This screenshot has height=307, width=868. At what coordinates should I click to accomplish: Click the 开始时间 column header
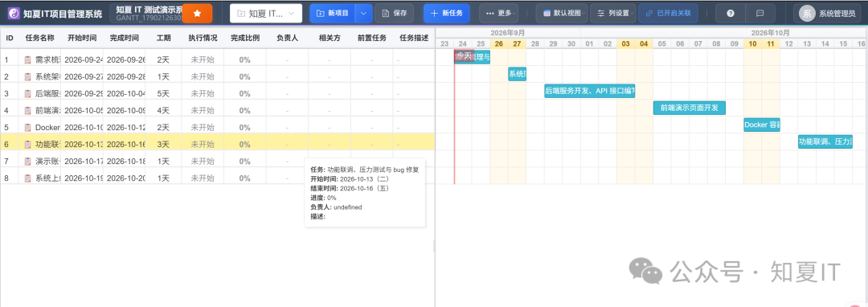click(82, 38)
